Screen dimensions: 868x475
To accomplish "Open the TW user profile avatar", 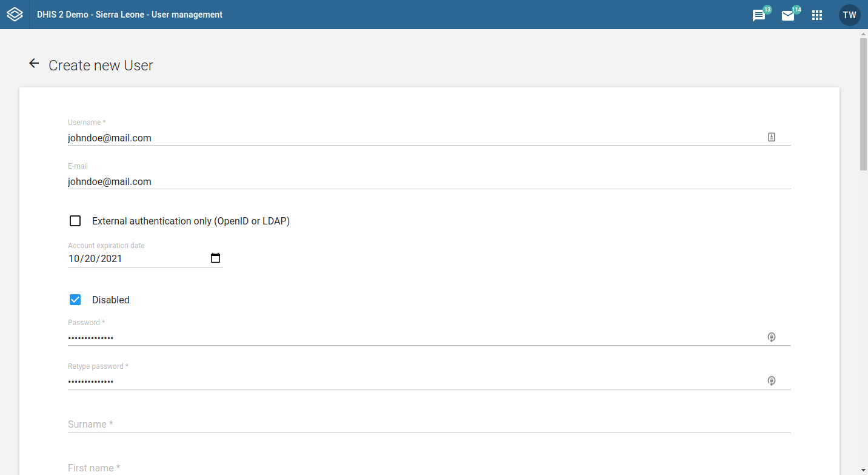I will (849, 15).
